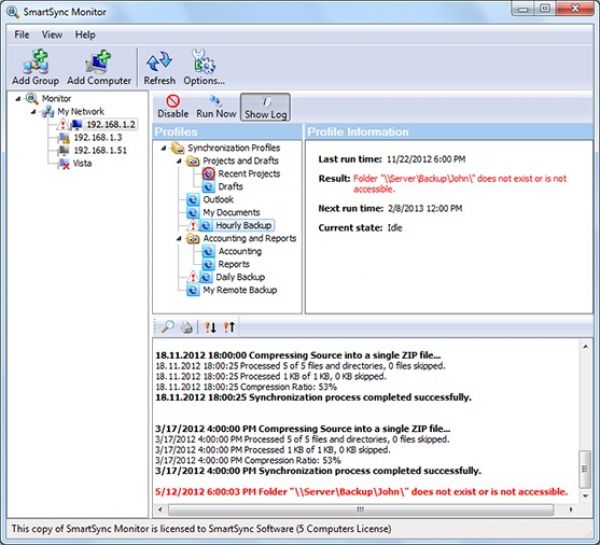Open the File menu
600x545 pixels.
point(22,35)
